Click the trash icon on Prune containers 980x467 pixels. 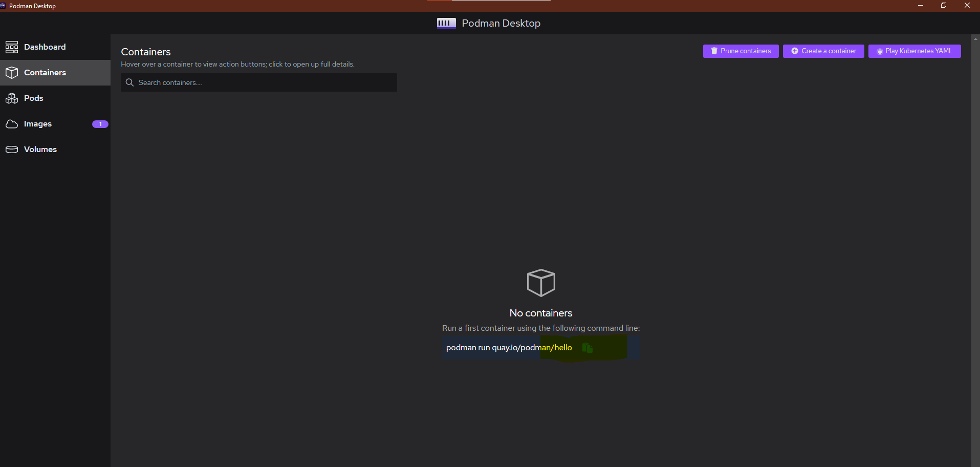click(x=713, y=51)
